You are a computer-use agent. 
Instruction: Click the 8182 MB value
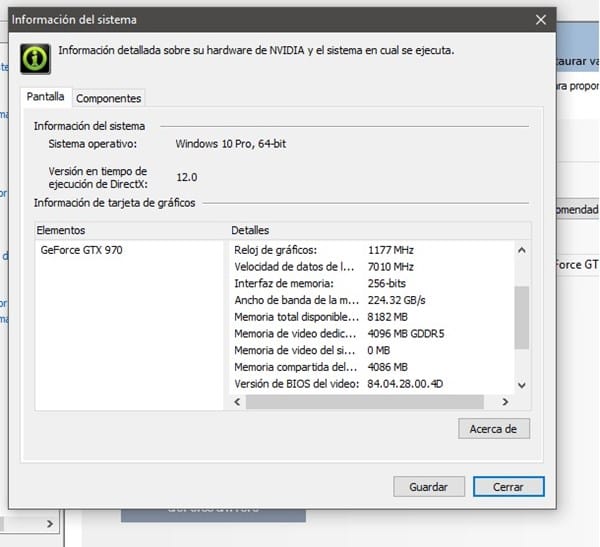point(387,317)
